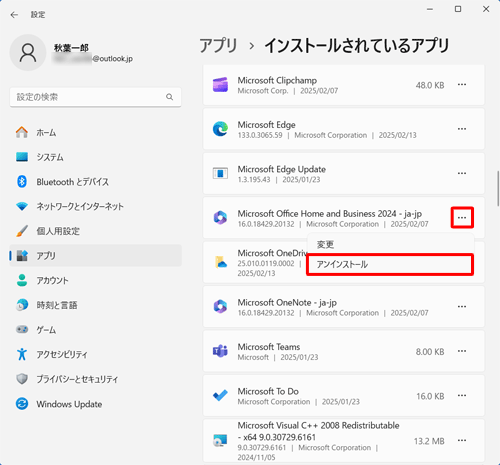Viewport: 500px width, 465px height.
Task: Click the Microsoft OneDrive icon
Action: pyautogui.click(x=221, y=262)
